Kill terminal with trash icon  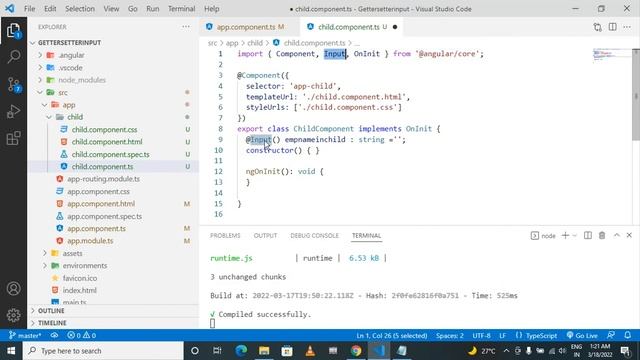click(x=602, y=236)
